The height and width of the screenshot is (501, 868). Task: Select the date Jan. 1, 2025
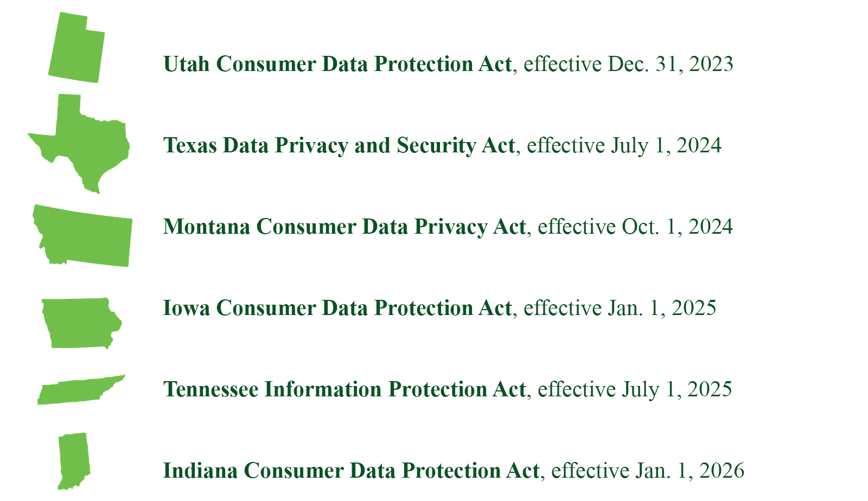tap(662, 308)
